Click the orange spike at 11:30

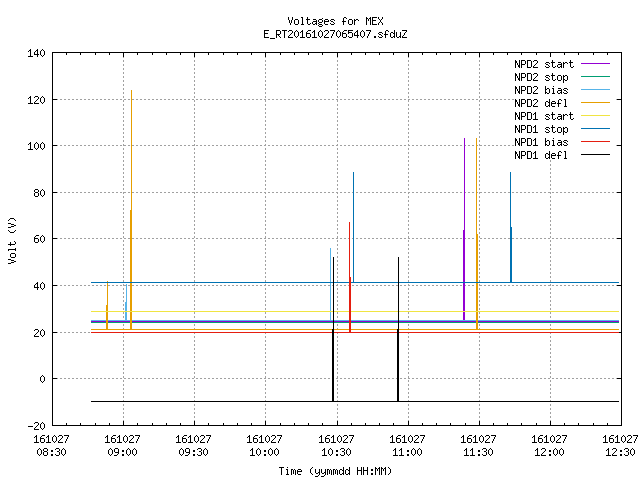point(476,233)
